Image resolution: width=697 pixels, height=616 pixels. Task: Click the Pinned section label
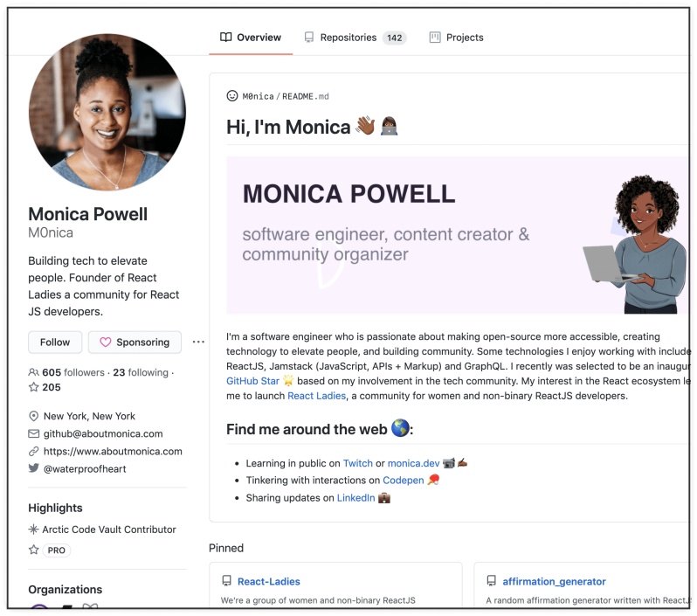[x=226, y=548]
